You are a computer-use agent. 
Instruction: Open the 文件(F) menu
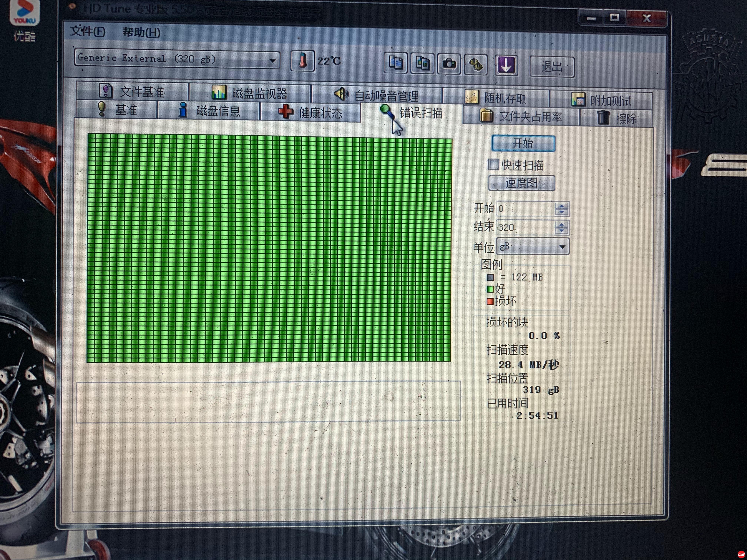point(87,31)
